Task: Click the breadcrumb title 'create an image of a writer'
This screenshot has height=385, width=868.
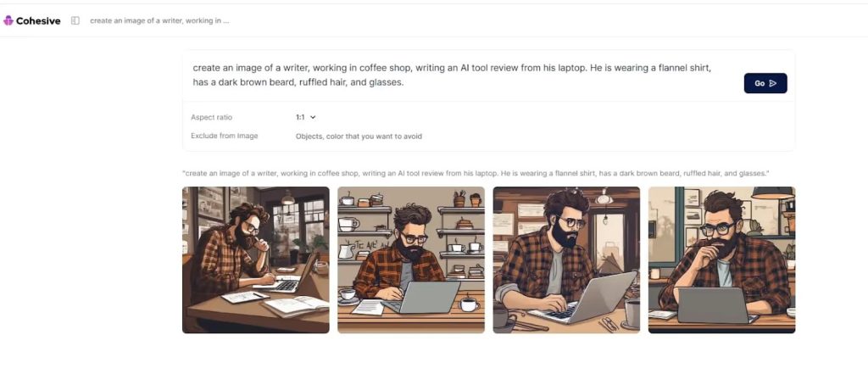Action: pos(159,20)
